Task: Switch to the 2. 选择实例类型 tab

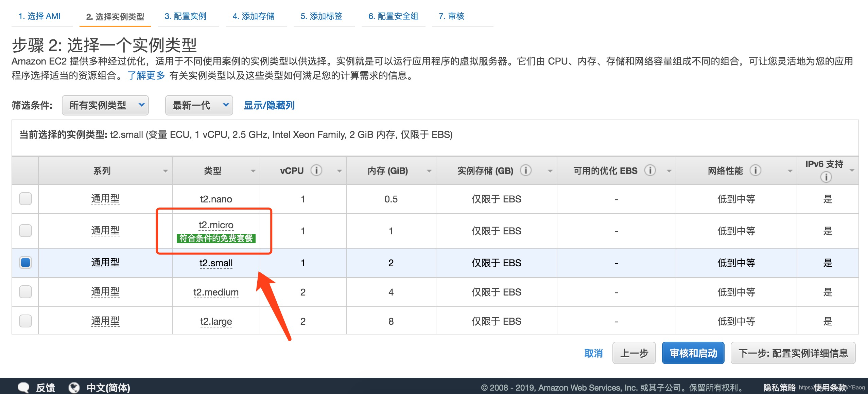Action: [115, 16]
